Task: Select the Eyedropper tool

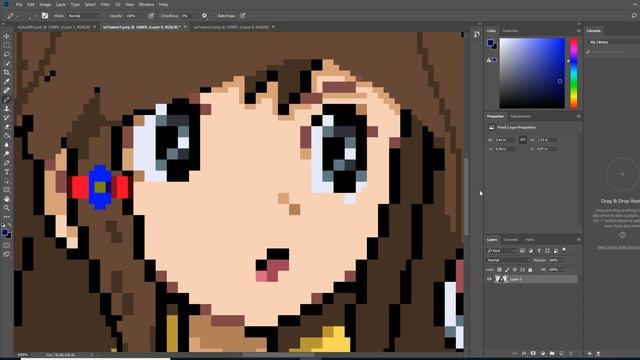Action: pos(7,82)
